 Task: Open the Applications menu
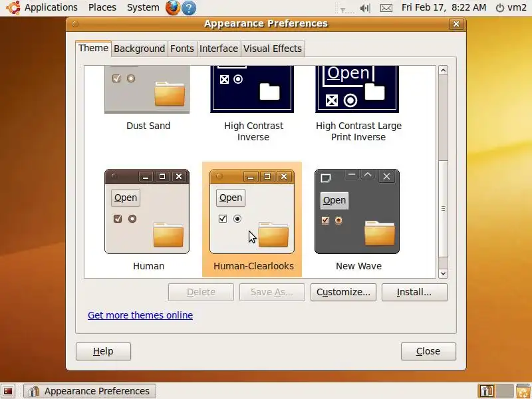tap(51, 7)
